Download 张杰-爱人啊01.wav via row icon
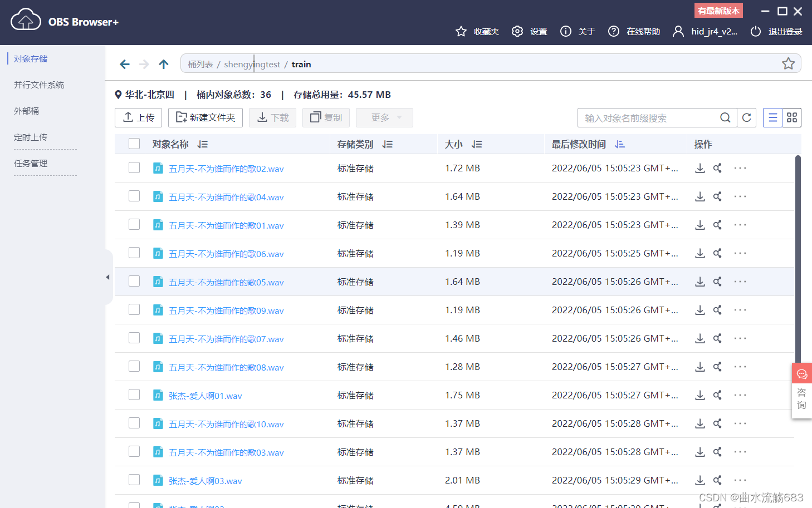 pos(700,395)
